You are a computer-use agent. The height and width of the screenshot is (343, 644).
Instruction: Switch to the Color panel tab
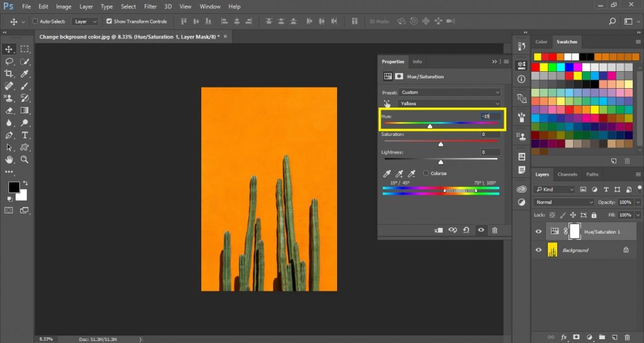[541, 42]
